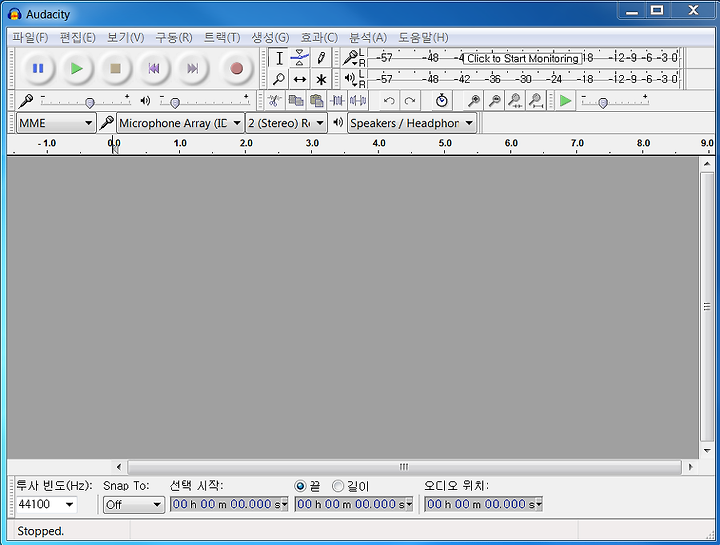Viewport: 720px width, 545px height.
Task: Click the Pause transport button
Action: click(38, 68)
